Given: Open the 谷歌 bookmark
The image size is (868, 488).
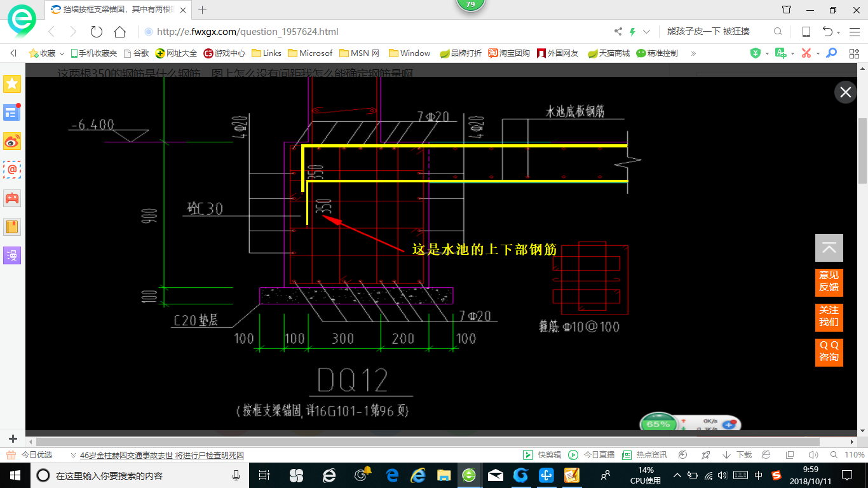Looking at the screenshot, I should (x=136, y=53).
